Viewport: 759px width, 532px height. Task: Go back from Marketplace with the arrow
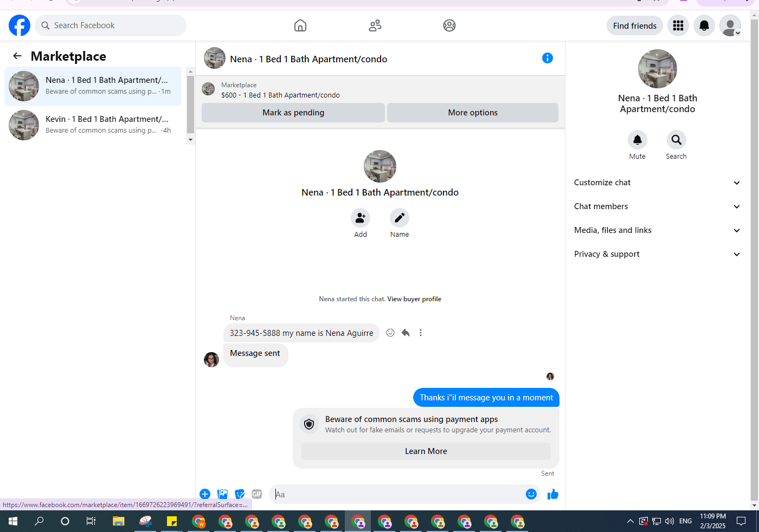[17, 56]
